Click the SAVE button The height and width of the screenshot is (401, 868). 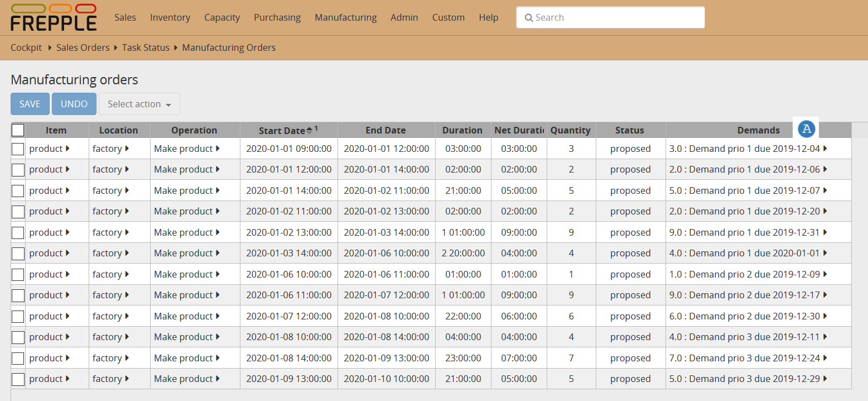pyautogui.click(x=30, y=103)
